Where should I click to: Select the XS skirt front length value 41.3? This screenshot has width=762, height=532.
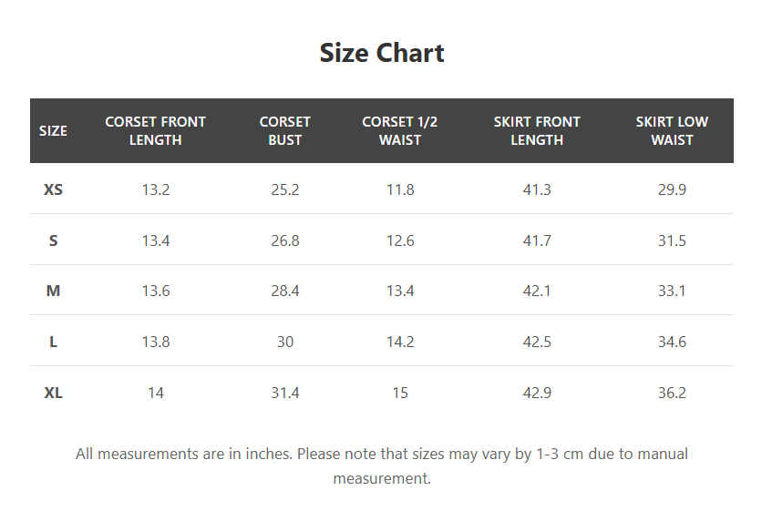(x=537, y=189)
